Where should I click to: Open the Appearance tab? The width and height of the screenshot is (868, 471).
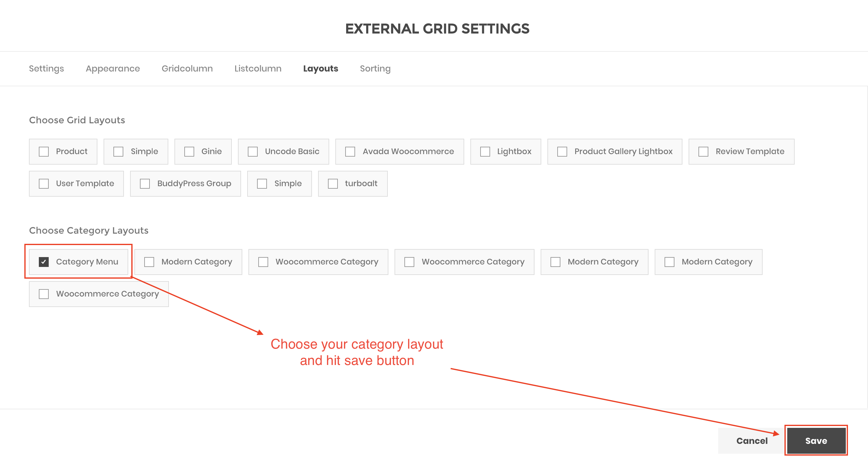113,68
